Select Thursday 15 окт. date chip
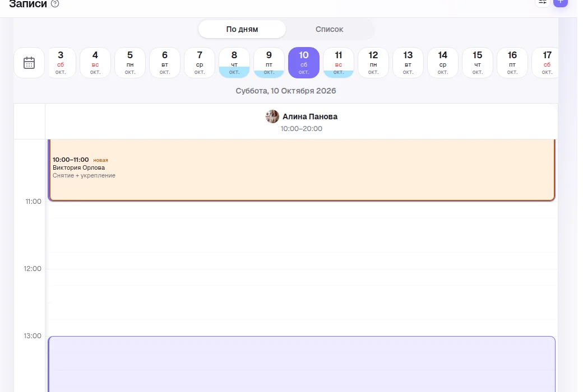Screen dimensions: 583x392 [x=478, y=63]
